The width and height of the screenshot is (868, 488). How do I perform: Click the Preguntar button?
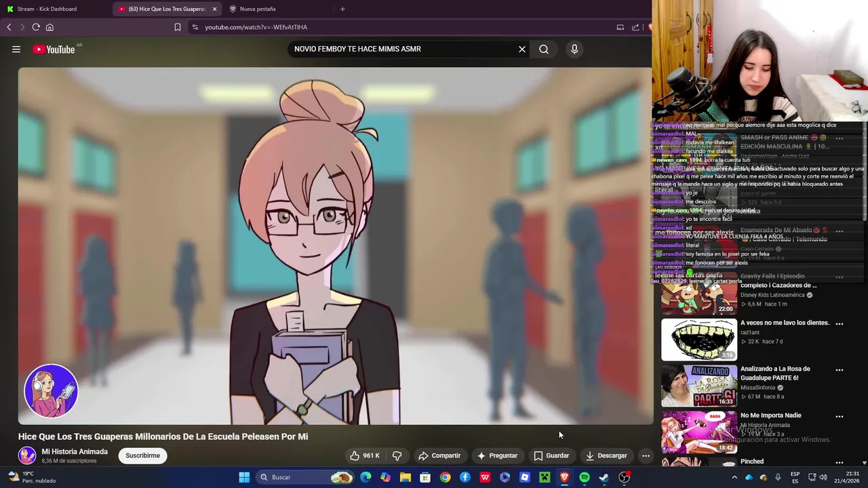tap(497, 455)
